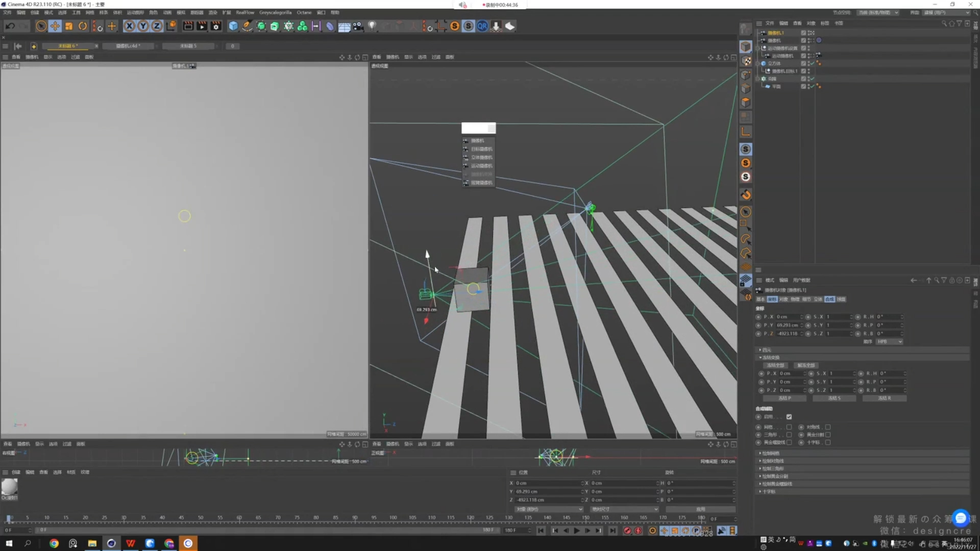The height and width of the screenshot is (551, 980).
Task: Expand the 四元 section
Action: pyautogui.click(x=766, y=350)
